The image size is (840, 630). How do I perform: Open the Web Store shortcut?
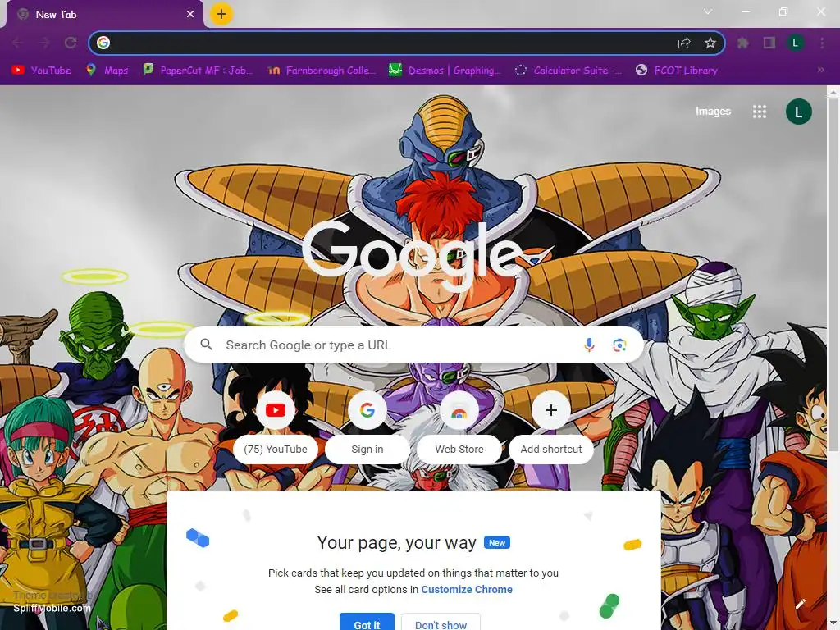459,428
